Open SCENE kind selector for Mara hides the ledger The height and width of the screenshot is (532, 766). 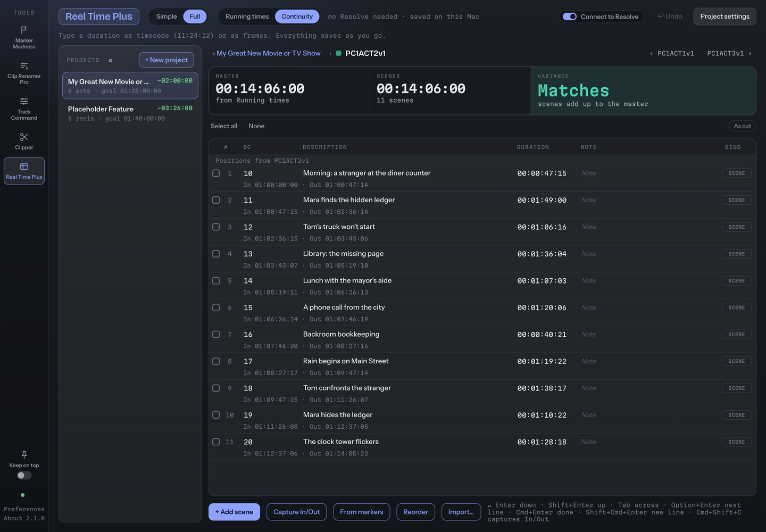coord(736,415)
